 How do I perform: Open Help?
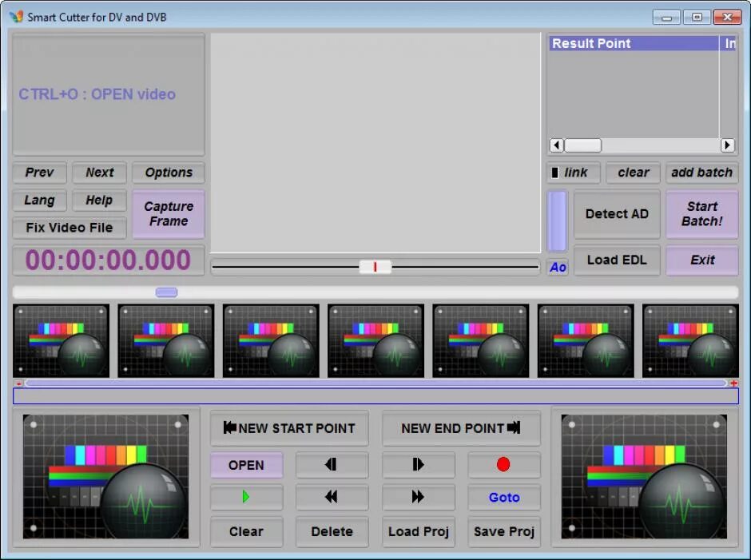[x=99, y=201]
